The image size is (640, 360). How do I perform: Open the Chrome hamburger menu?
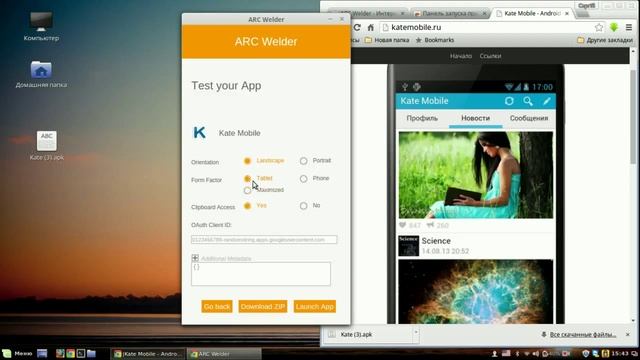pos(629,27)
